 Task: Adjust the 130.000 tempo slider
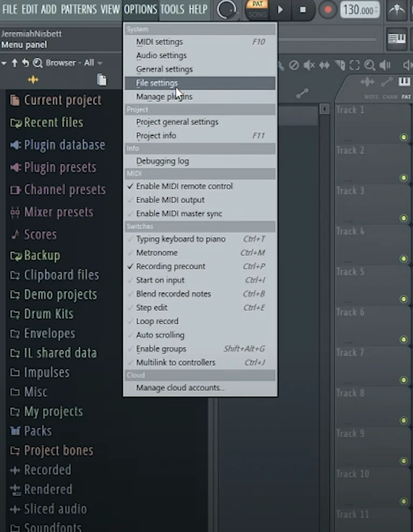(x=359, y=10)
